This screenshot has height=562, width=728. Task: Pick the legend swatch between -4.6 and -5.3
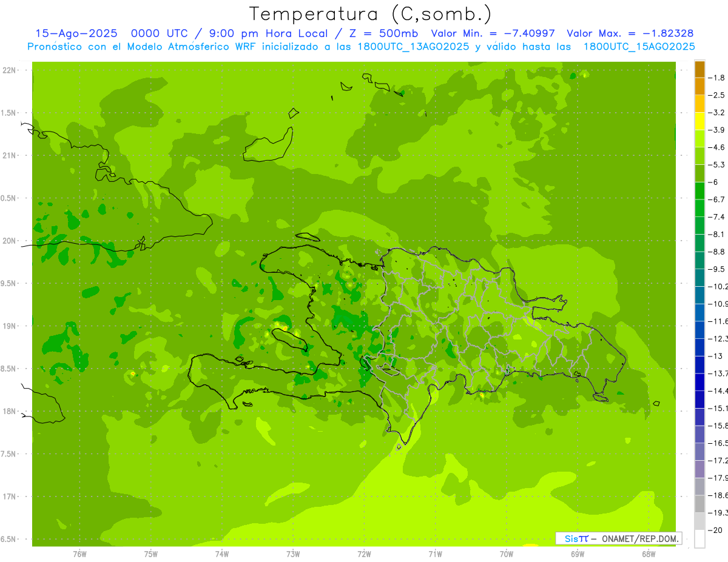click(x=699, y=156)
